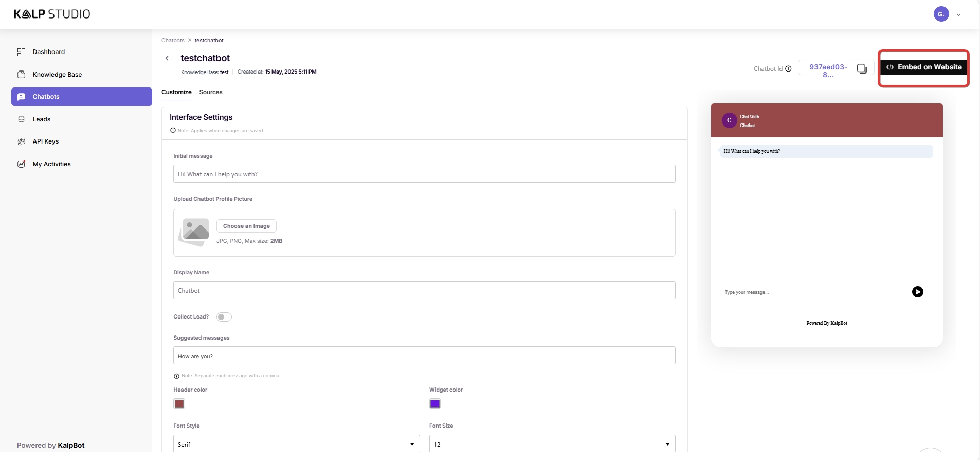Click the Leads database icon
The width and height of the screenshot is (980, 460).
[21, 119]
